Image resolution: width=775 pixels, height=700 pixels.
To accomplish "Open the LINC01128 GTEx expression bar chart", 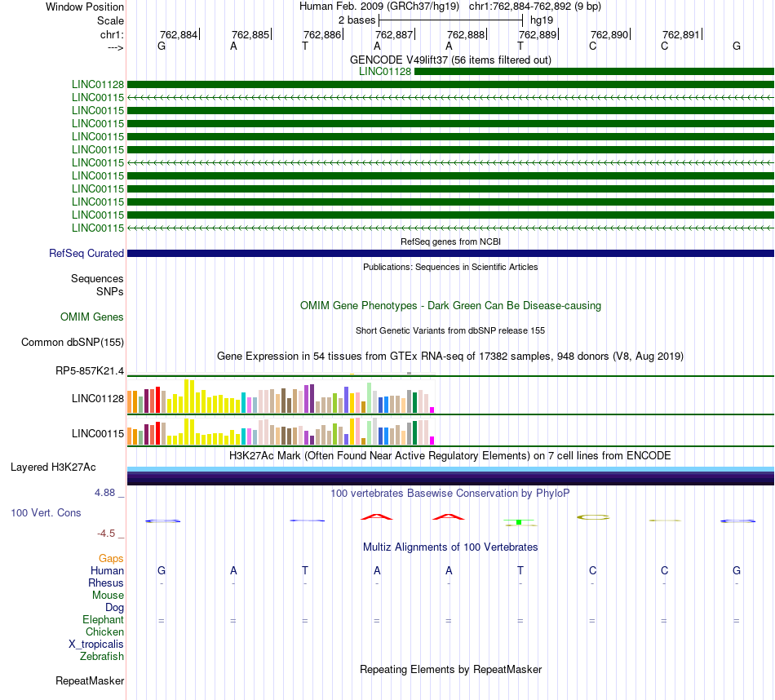I will tap(281, 396).
